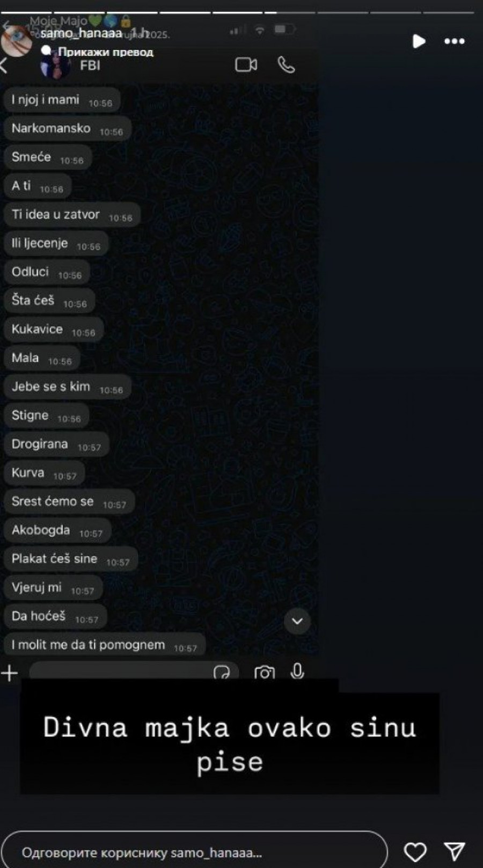The height and width of the screenshot is (868, 483).
Task: Tap the microphone voice message icon
Action: tap(297, 671)
